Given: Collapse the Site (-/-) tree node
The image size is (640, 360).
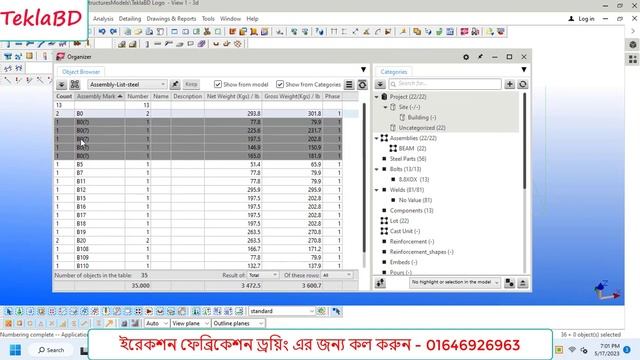Looking at the screenshot, I should 385,107.
